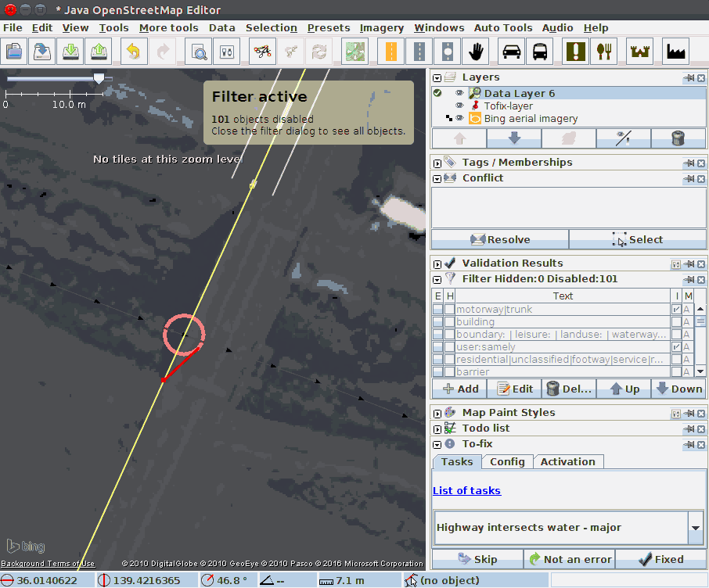Switch to the Config tab
Image resolution: width=709 pixels, height=588 pixels.
[x=507, y=461]
